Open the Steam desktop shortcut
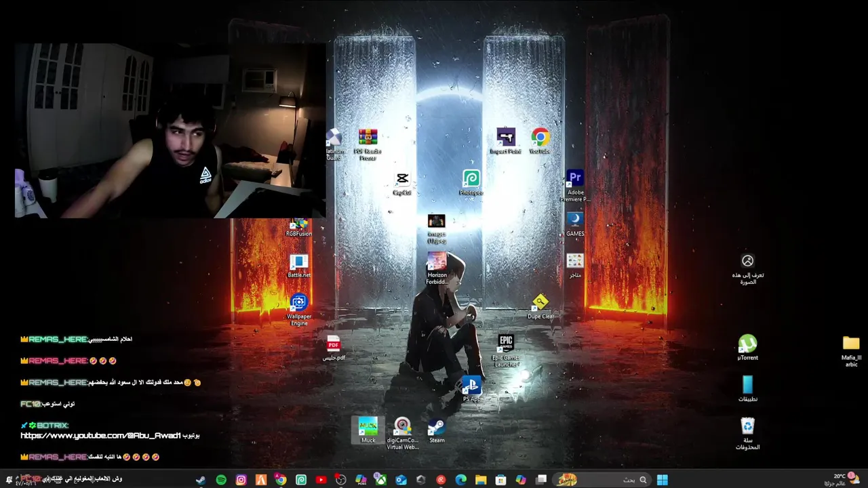Screen dimensions: 868x488 (437, 431)
